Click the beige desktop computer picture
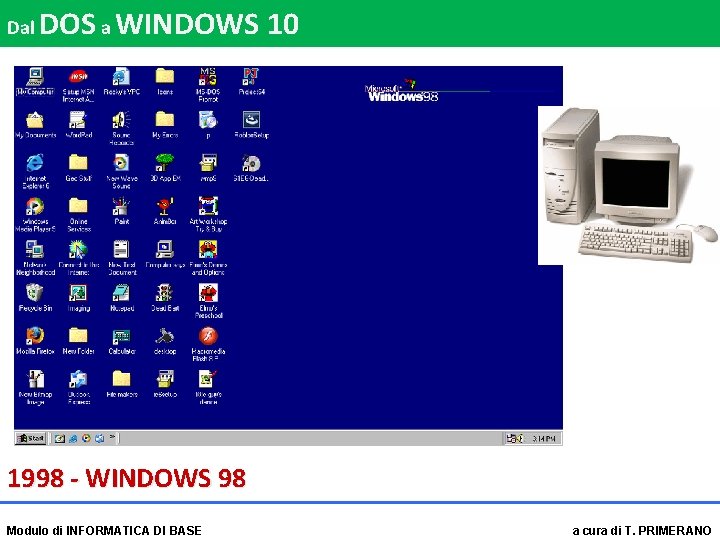The width and height of the screenshot is (720, 540). 629,186
